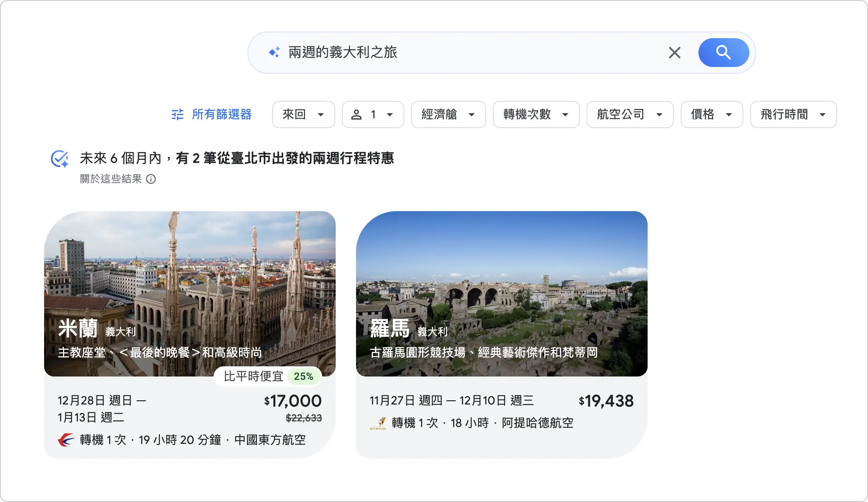
Task: Open 所有篩選器 all filters
Action: click(x=211, y=114)
